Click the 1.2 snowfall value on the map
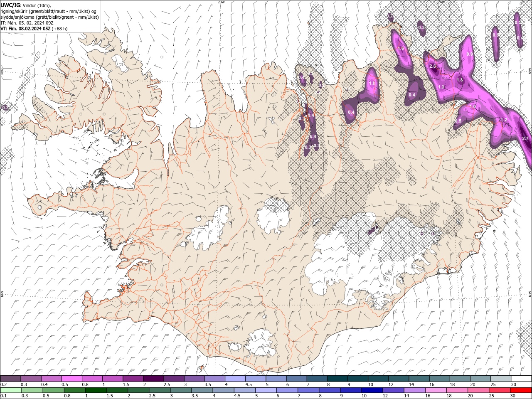 (503, 120)
